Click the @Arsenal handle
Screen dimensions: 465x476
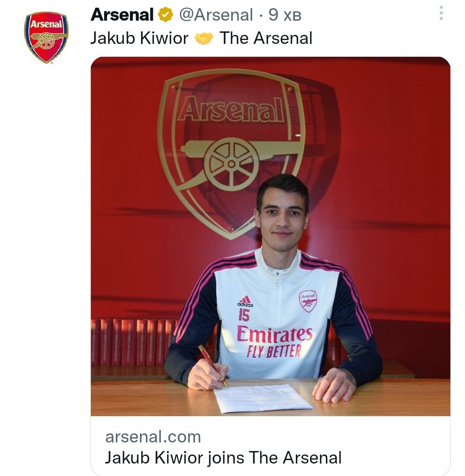[x=216, y=15]
